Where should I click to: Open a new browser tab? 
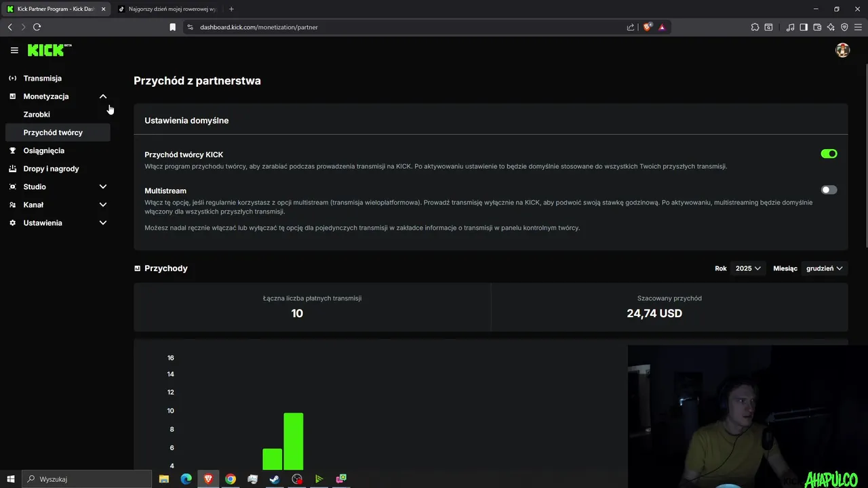pos(231,9)
